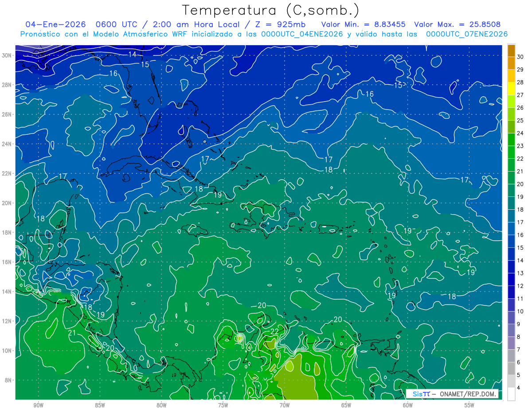
Task: Click the "14" isotherm contour label
Action: click(x=133, y=54)
